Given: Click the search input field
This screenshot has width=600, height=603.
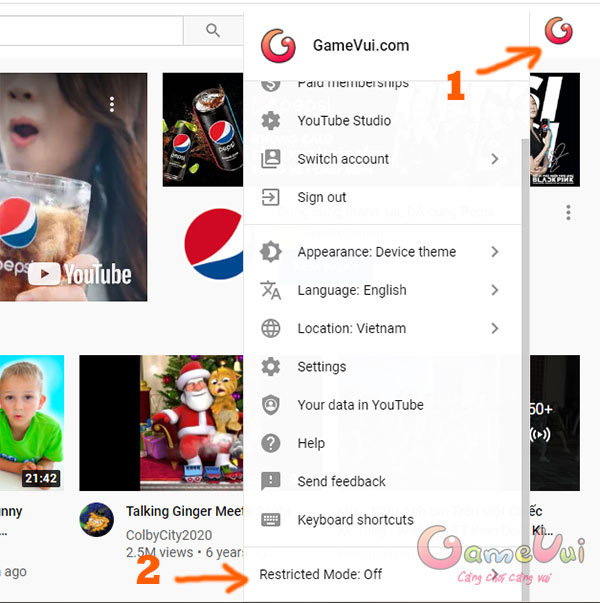Looking at the screenshot, I should (x=91, y=30).
